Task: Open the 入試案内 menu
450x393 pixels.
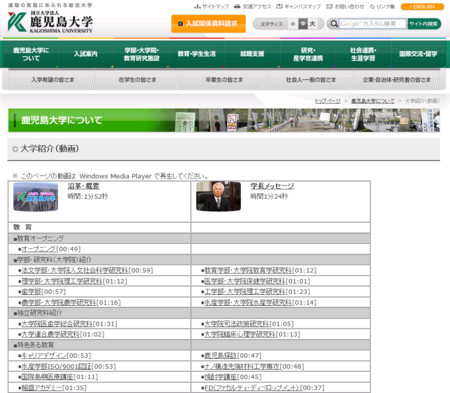Action: click(x=86, y=54)
